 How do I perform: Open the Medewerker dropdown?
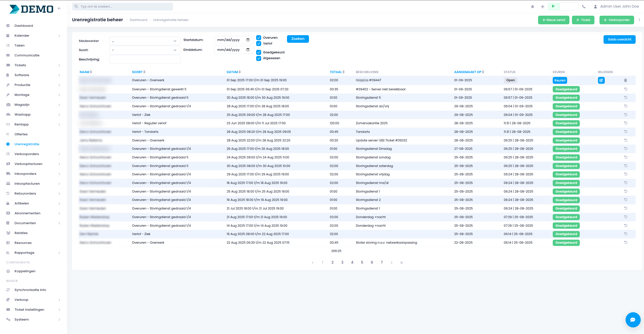145,41
